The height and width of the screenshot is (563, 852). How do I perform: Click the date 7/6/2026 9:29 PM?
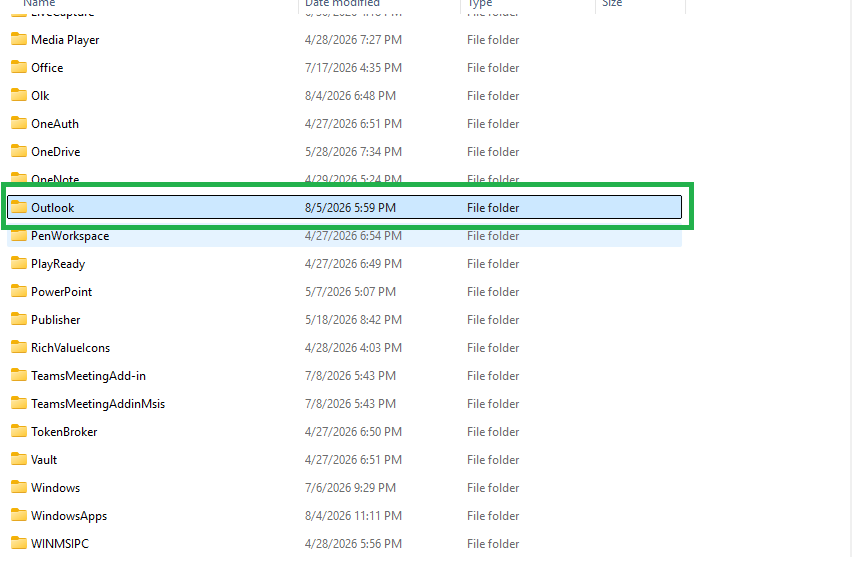coord(350,487)
